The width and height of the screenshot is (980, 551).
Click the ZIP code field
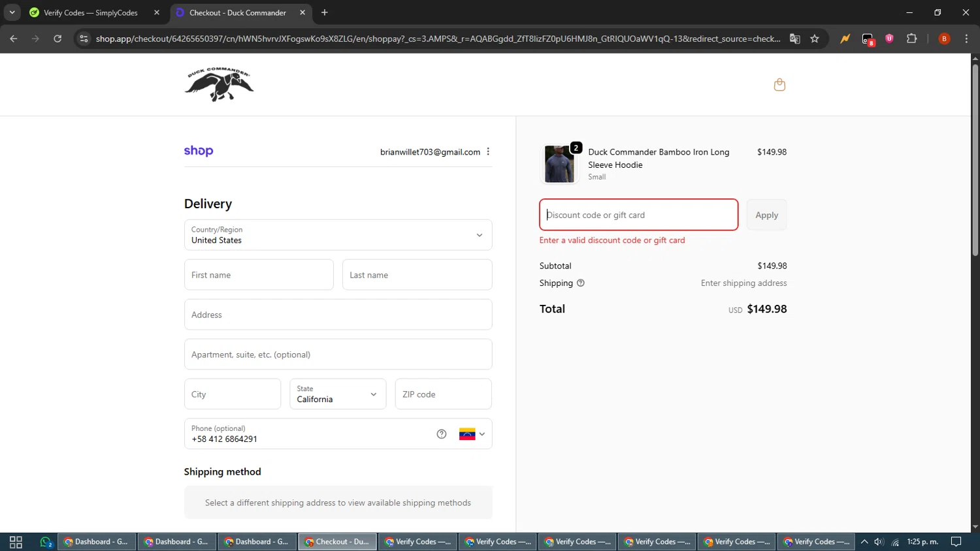pos(443,394)
